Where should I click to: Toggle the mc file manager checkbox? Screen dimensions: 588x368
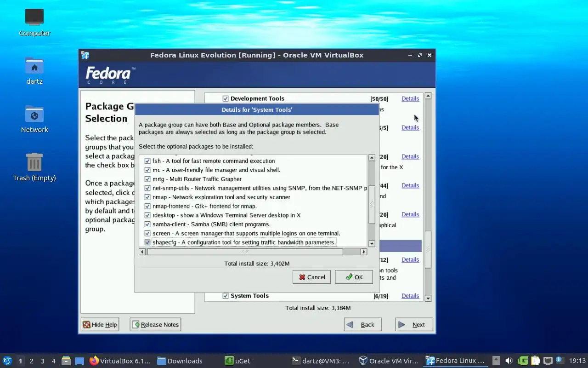(x=147, y=170)
